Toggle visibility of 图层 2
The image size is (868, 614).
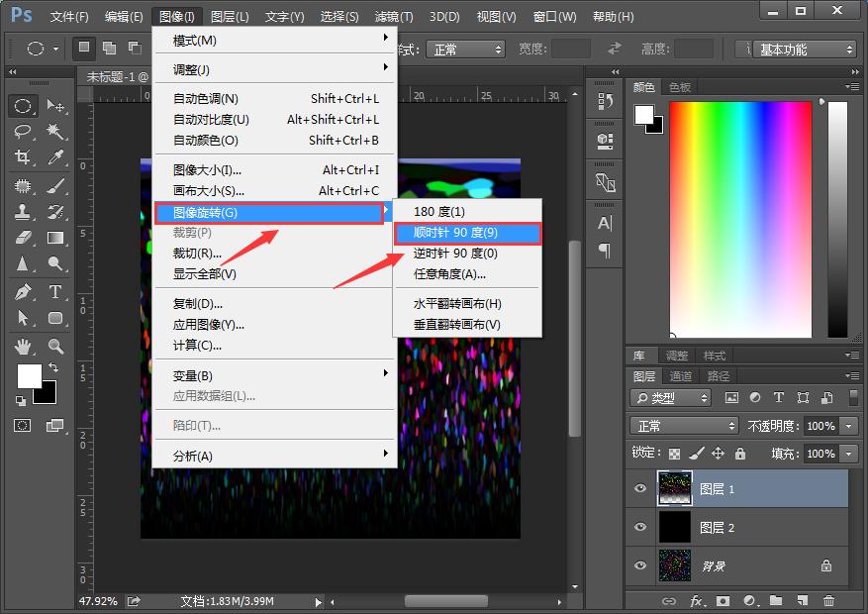click(x=640, y=528)
